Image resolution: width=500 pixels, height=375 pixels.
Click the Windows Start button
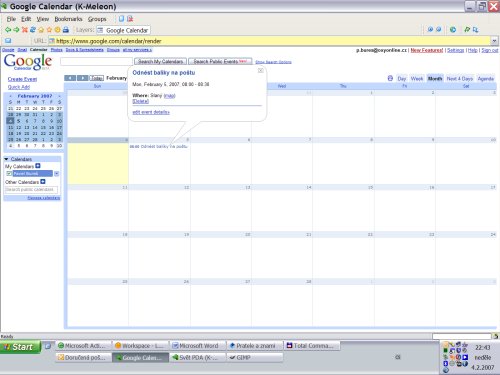20,347
